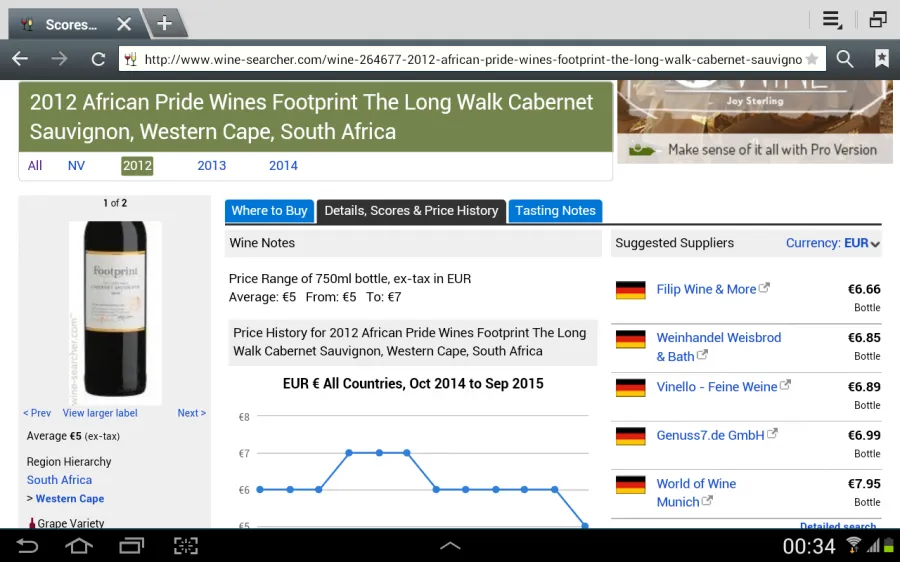Select the 2014 vintage

tap(284, 166)
